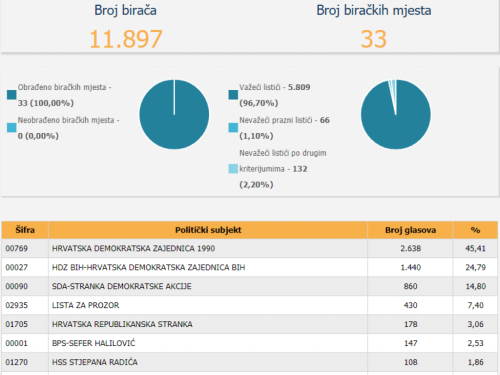Screen dimensions: 500x375
Task: Click the Broj biračkih mjesta value 33
Action: [x=374, y=39]
